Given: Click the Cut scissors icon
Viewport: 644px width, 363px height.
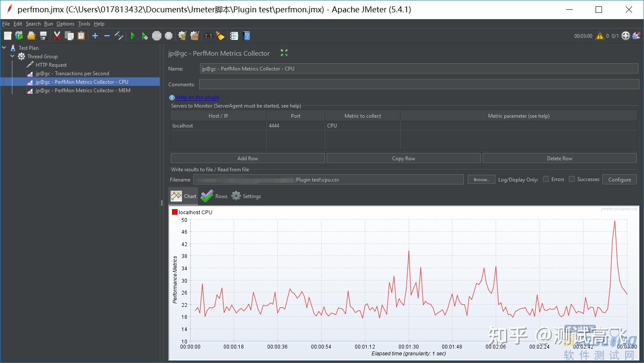Looking at the screenshot, I should (x=57, y=36).
